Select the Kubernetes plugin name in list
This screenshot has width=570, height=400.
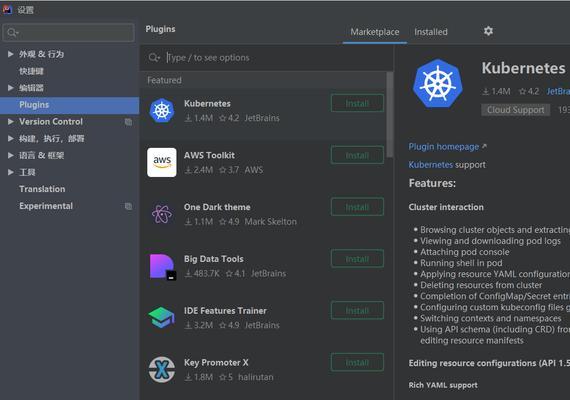click(207, 103)
